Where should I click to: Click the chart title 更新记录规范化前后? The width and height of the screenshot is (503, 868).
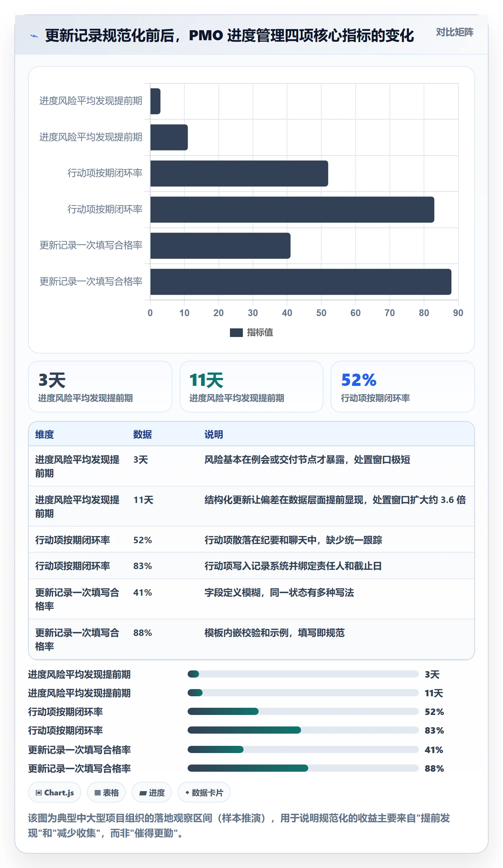click(230, 36)
